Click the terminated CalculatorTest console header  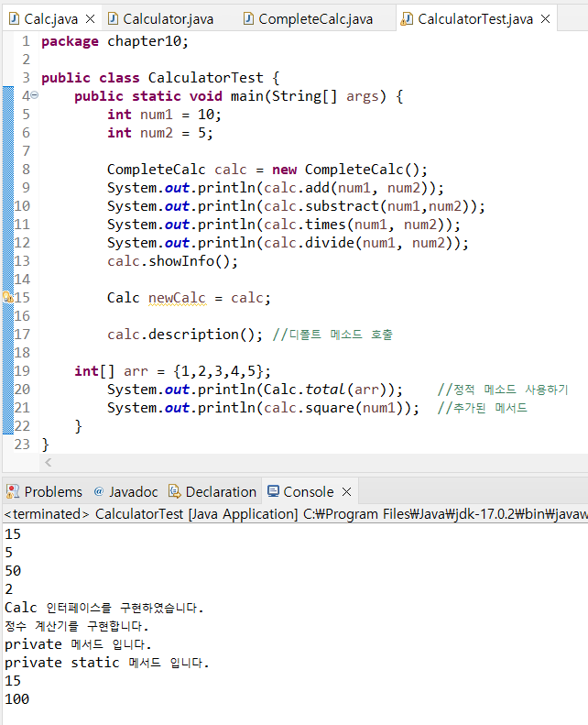pyautogui.click(x=295, y=513)
